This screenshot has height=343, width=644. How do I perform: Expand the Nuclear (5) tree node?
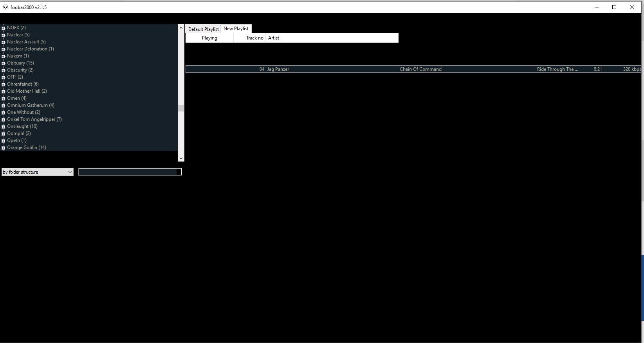pos(3,35)
